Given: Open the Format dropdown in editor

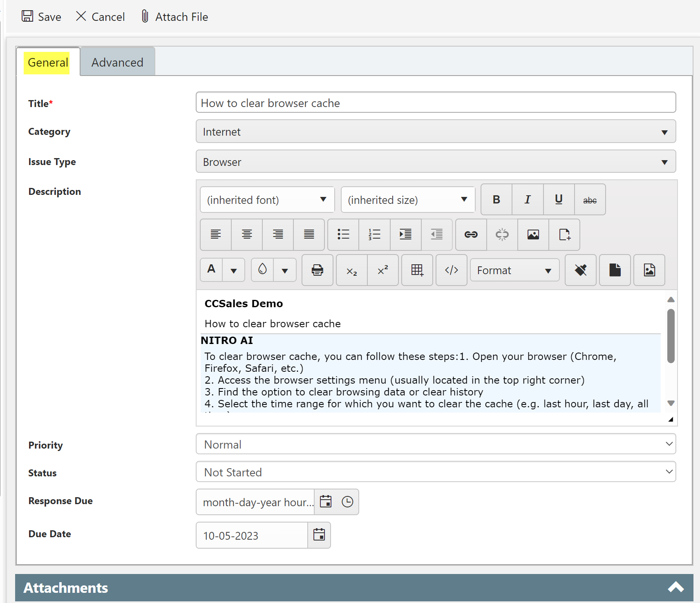Looking at the screenshot, I should [514, 270].
